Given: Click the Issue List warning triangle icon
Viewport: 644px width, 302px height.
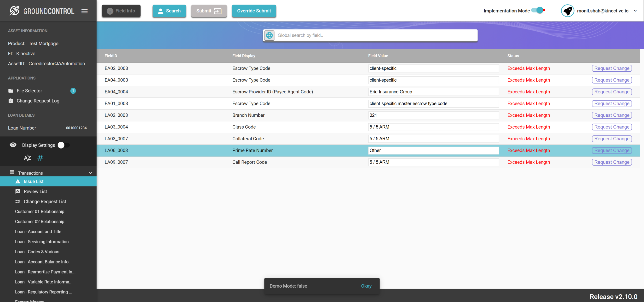Looking at the screenshot, I should [18, 182].
